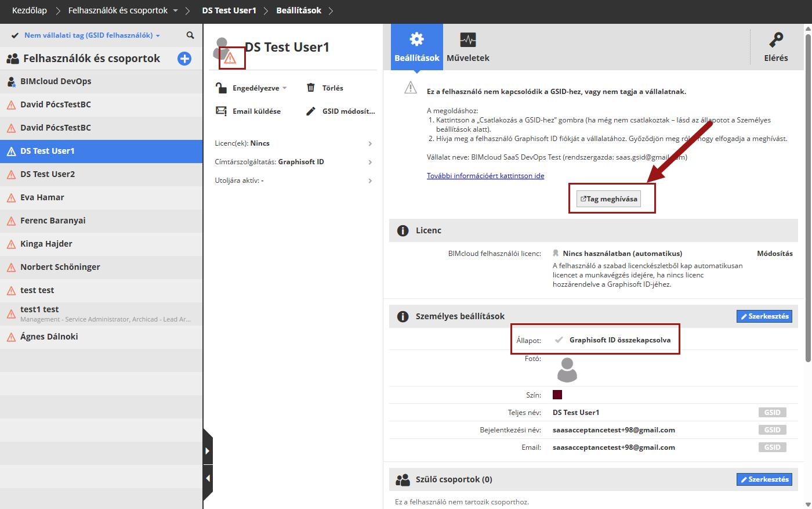Click Módosítás for the BIMcloud licence
The image size is (812, 509).
point(774,254)
